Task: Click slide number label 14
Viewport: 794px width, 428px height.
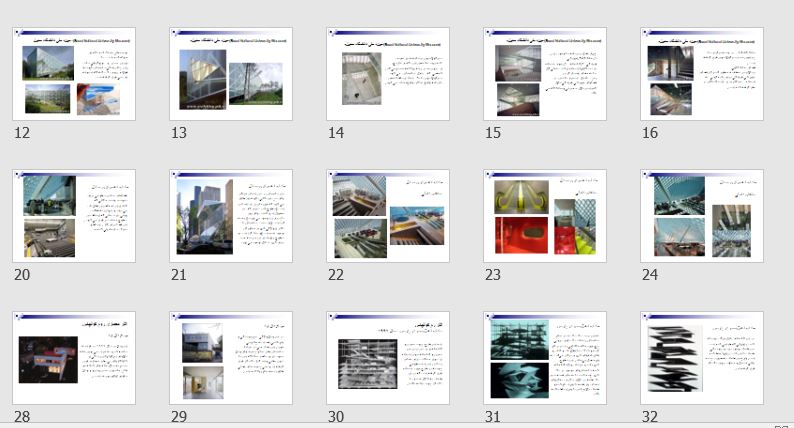Action: 336,133
